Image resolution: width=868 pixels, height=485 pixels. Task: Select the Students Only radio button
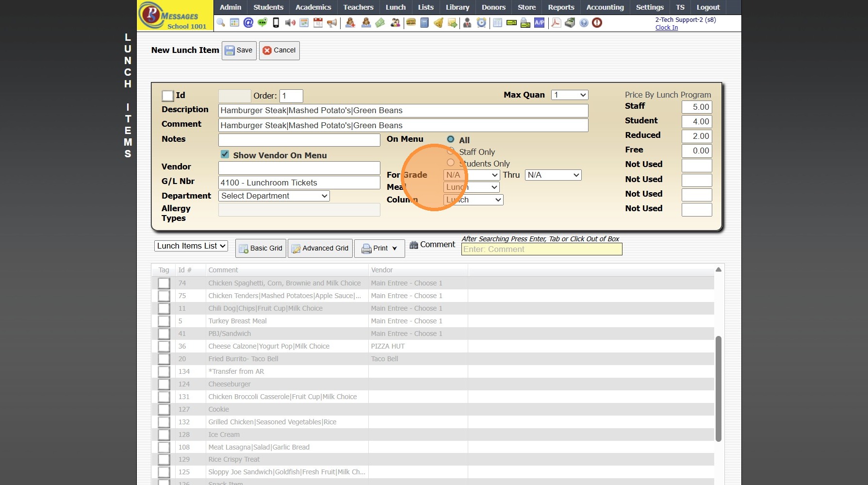click(451, 163)
